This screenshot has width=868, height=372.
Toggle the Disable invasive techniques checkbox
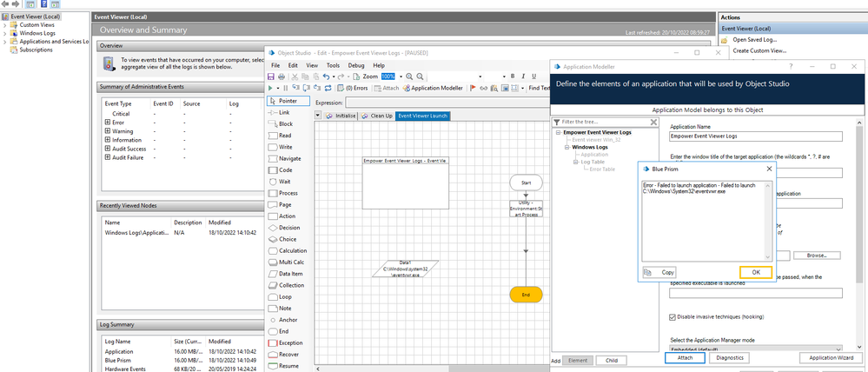click(x=674, y=316)
